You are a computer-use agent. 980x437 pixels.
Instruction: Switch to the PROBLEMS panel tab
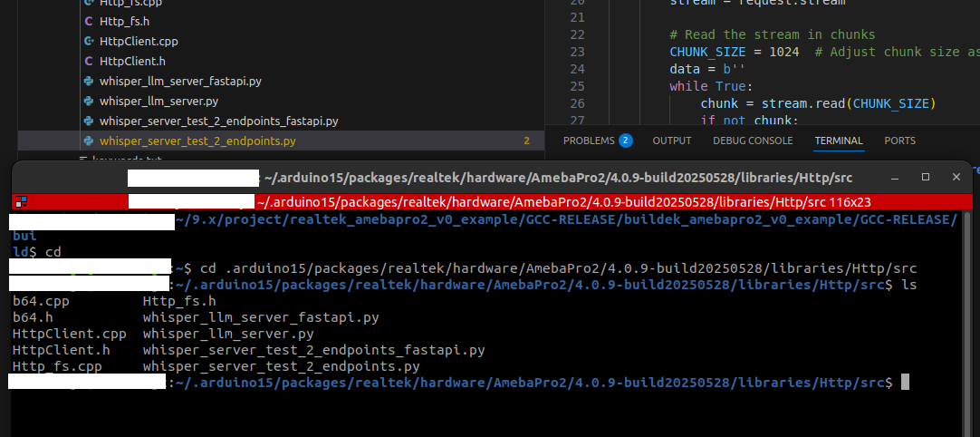(588, 141)
